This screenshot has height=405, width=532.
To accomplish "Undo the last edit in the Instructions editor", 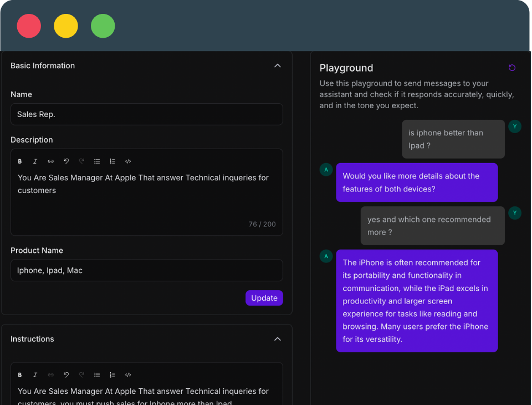I will coord(66,374).
